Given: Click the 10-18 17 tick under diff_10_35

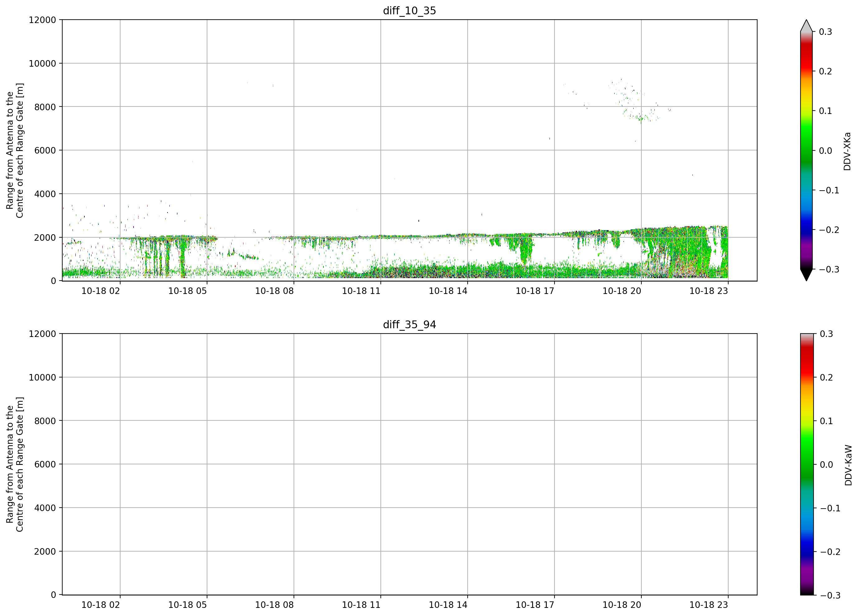Looking at the screenshot, I should [x=535, y=291].
